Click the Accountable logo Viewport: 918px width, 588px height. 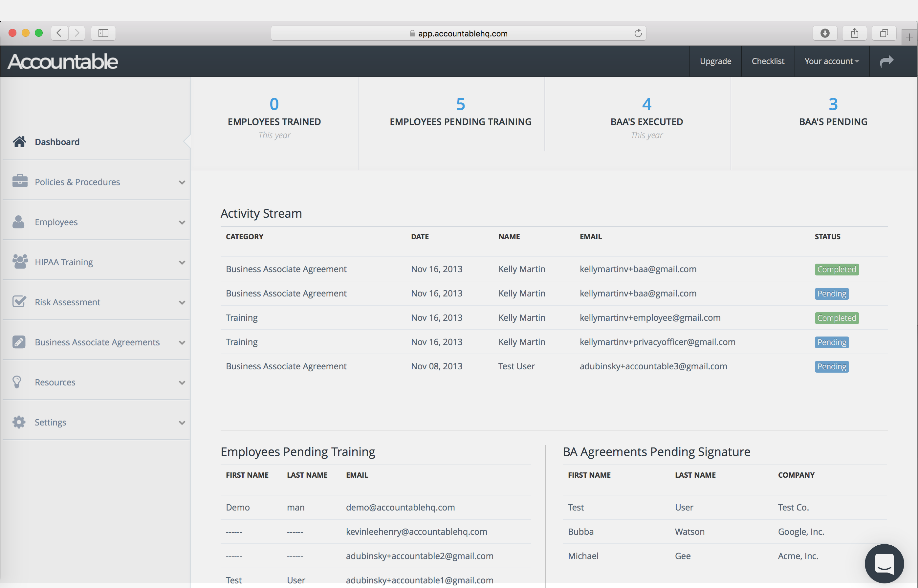click(x=63, y=61)
